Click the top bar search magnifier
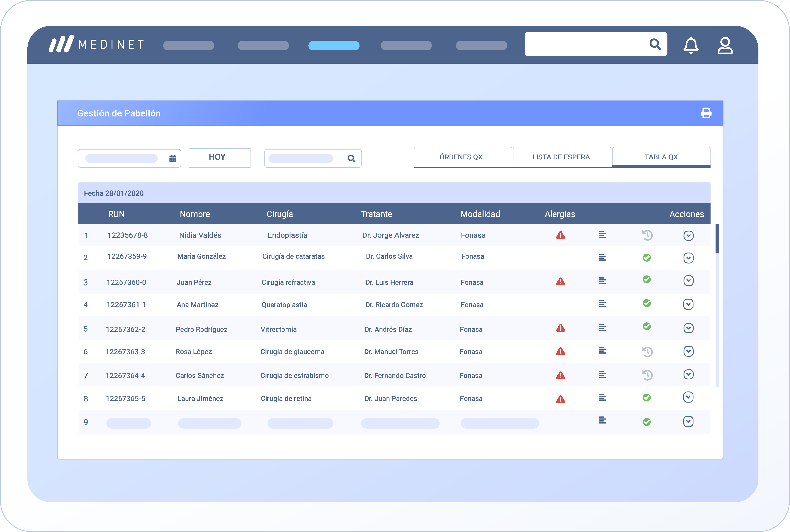This screenshot has height=532, width=790. 655,44
